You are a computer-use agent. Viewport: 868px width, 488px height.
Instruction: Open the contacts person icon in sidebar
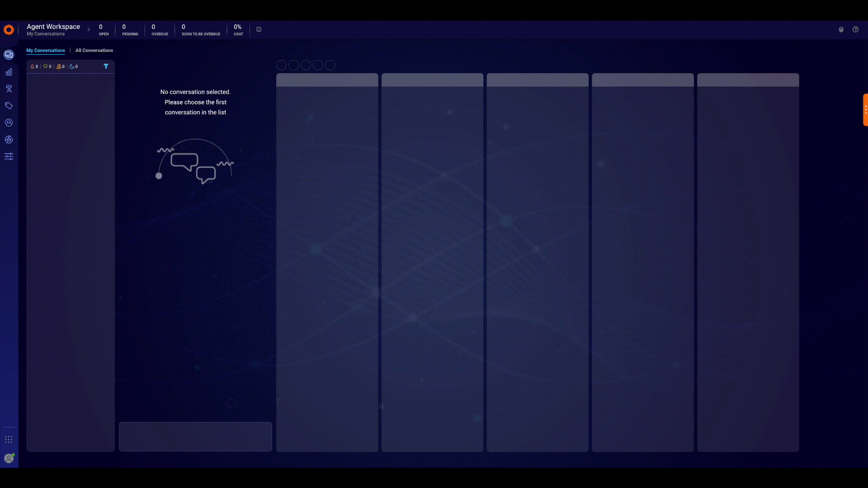click(x=9, y=122)
